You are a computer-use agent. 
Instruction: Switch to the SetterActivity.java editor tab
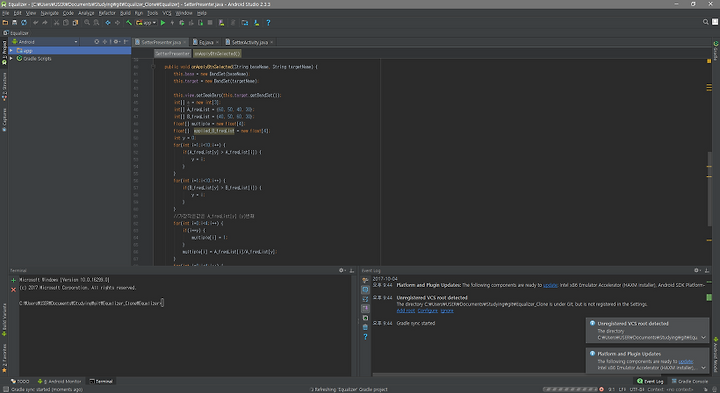pos(249,42)
